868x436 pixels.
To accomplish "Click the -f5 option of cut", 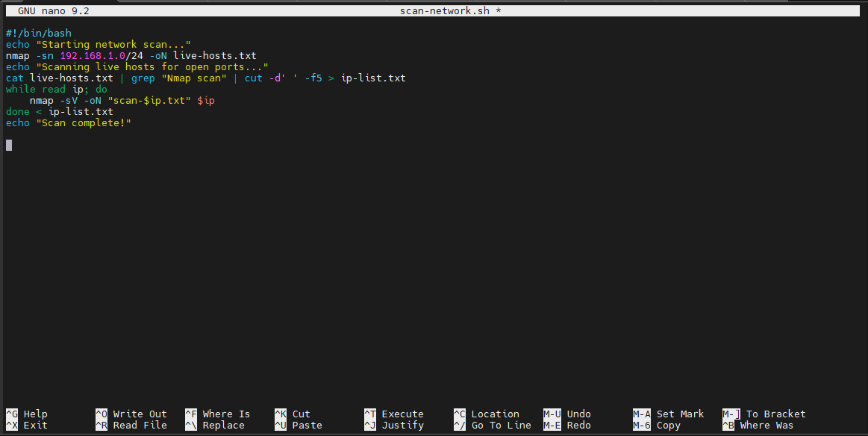I will [x=313, y=78].
